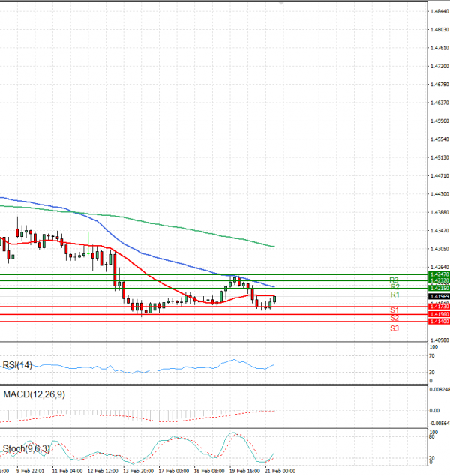This screenshot has height=476, width=450.
Task: Click the RSI scale value 30
Action: (x=432, y=372)
